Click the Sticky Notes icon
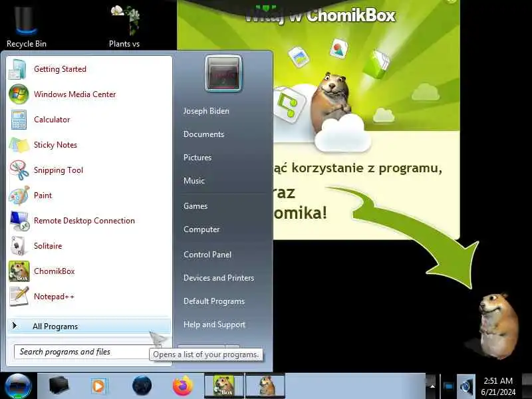Viewport: 532px width, 399px height. (19, 145)
